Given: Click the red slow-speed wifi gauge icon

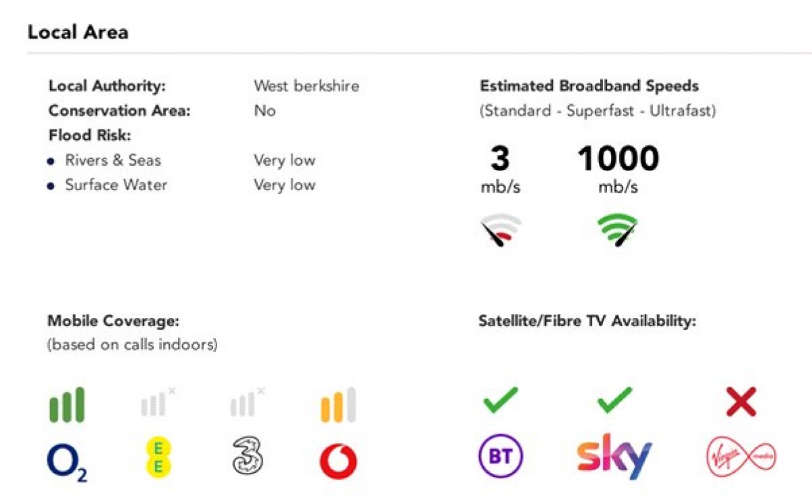Looking at the screenshot, I should (501, 231).
